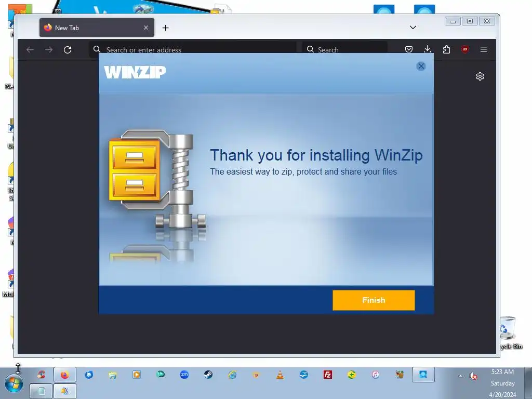Open new tab personalize gear settings
Viewport: 532px width, 399px height.
[x=480, y=76]
